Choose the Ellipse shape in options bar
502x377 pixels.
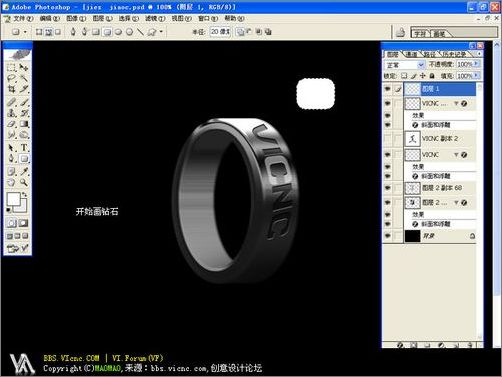tap(118, 32)
